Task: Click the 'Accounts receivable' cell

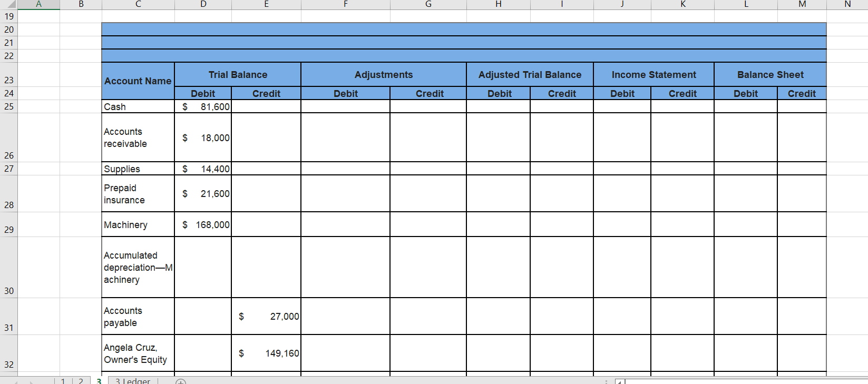Action: click(138, 137)
